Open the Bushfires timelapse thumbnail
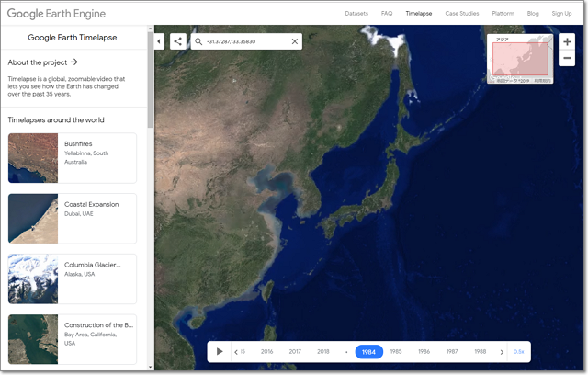 [x=33, y=158]
